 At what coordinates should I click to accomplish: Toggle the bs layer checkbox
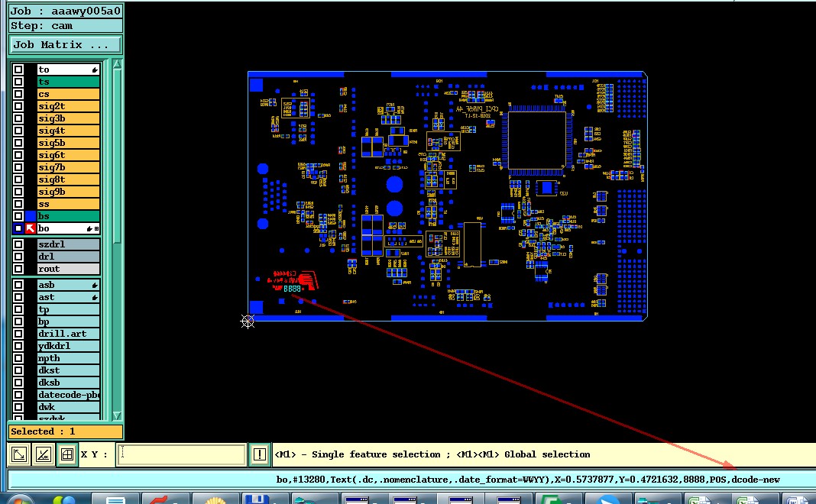pyautogui.click(x=18, y=216)
